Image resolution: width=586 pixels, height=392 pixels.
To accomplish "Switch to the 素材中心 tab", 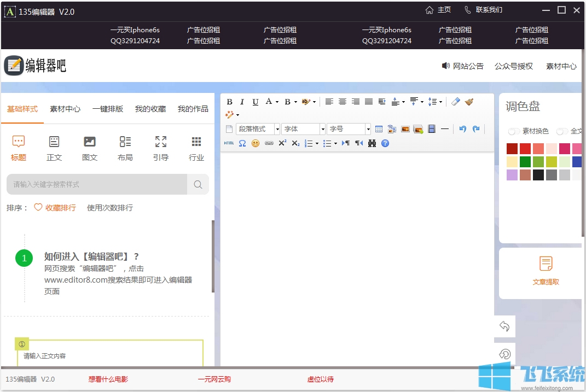I will pos(65,109).
